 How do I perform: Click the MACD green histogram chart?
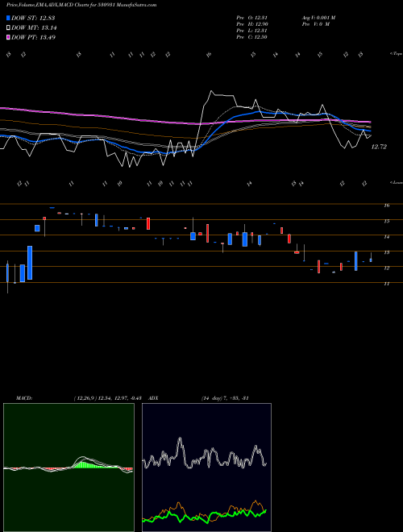[69, 468]
